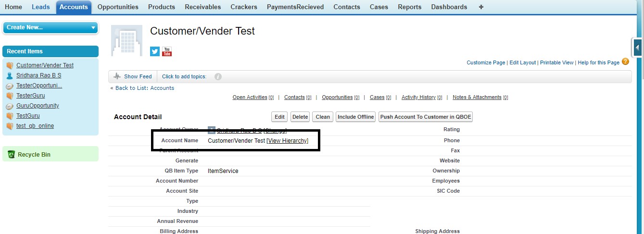Collapse the panel using right-edge arrow handle

click(637, 48)
